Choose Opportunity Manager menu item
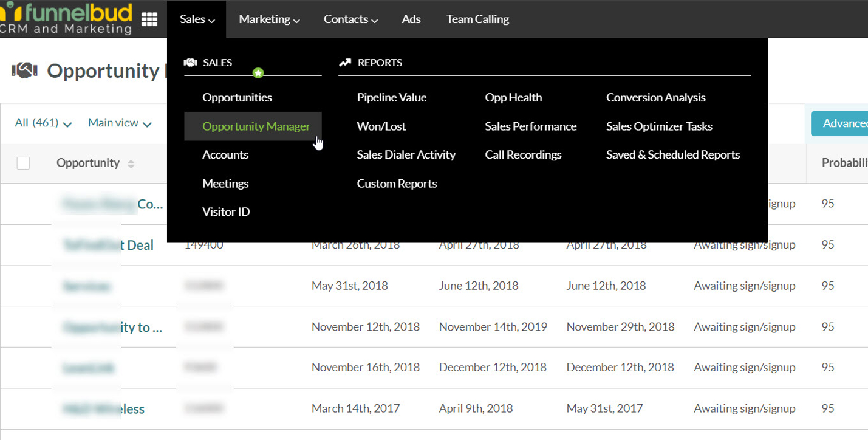Image resolution: width=868 pixels, height=440 pixels. [253, 126]
